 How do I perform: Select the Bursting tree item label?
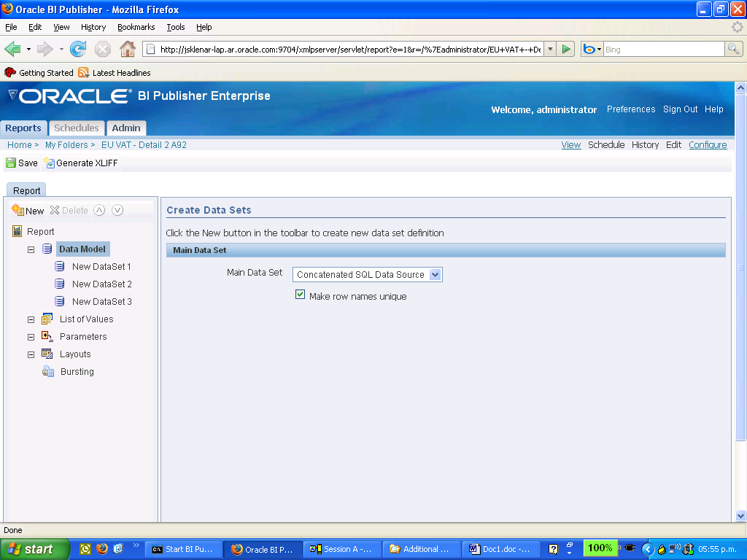pos(77,371)
